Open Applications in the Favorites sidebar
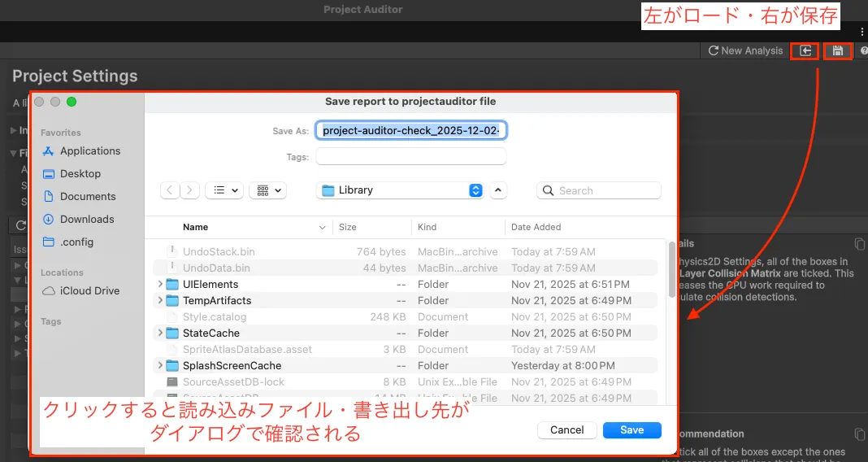This screenshot has width=868, height=462. coord(89,151)
